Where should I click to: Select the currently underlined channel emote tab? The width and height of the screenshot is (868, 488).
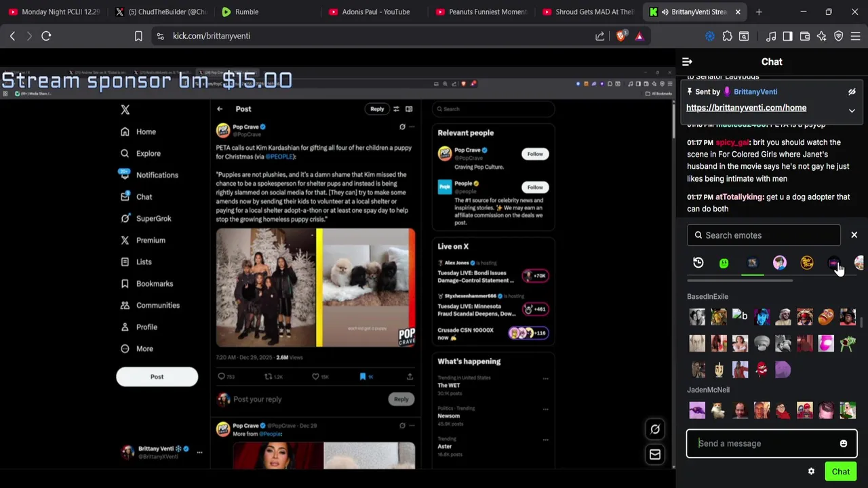[752, 263]
